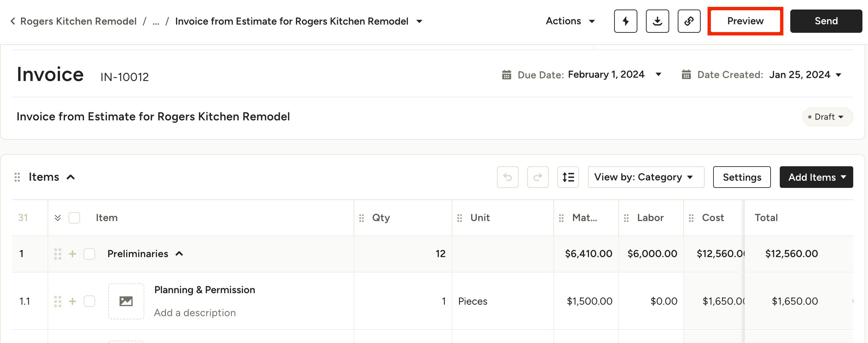Click the breadcrumb ellipsis item

tap(156, 21)
